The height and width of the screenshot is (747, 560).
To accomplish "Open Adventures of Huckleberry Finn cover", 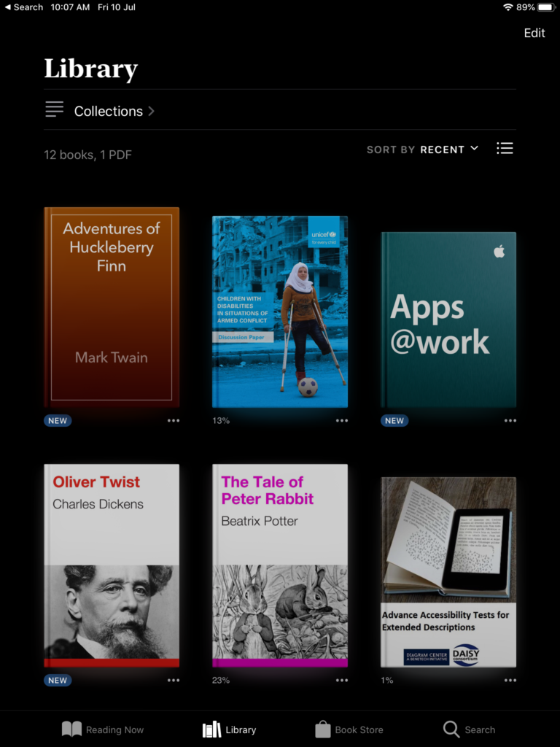I will tap(112, 307).
